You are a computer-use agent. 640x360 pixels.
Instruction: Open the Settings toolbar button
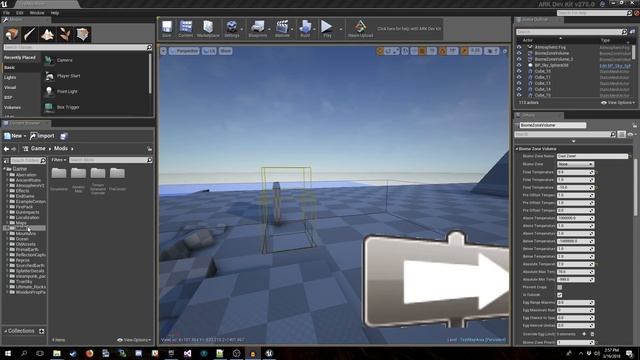[x=231, y=29]
